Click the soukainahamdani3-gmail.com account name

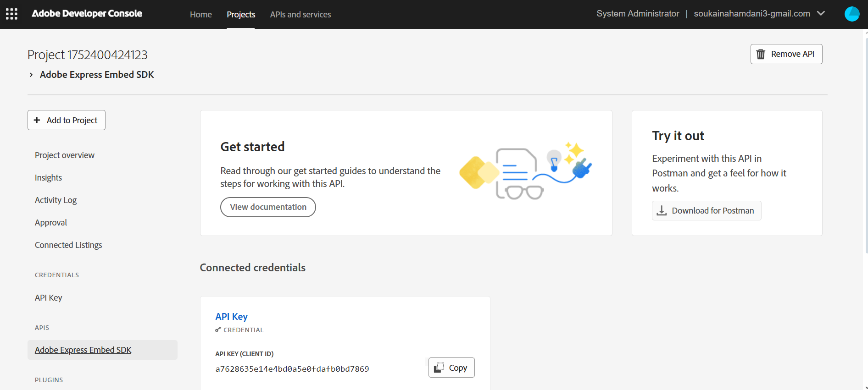752,14
